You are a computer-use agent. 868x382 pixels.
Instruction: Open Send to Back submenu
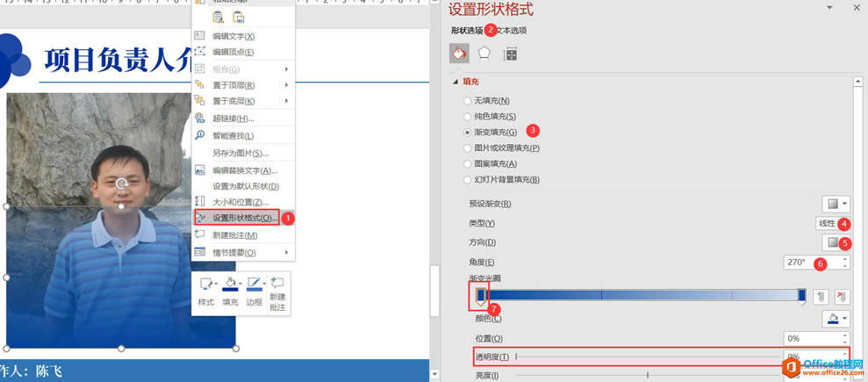pos(243,101)
